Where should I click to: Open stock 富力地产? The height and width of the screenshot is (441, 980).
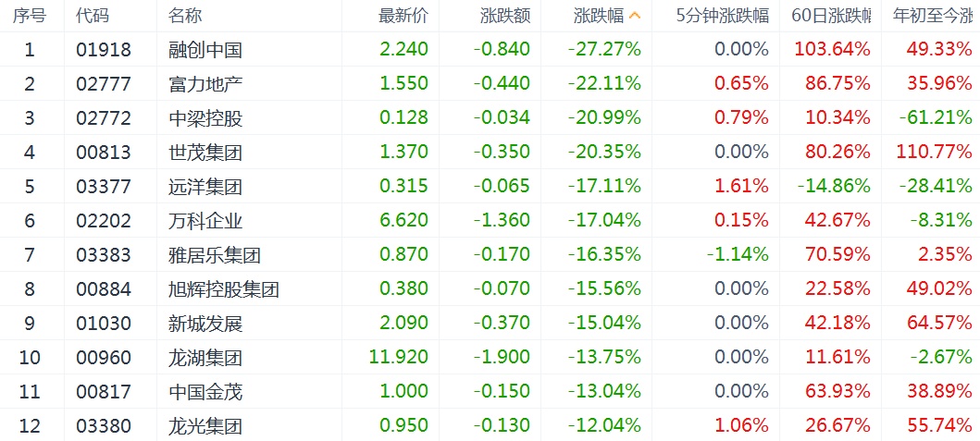point(205,84)
